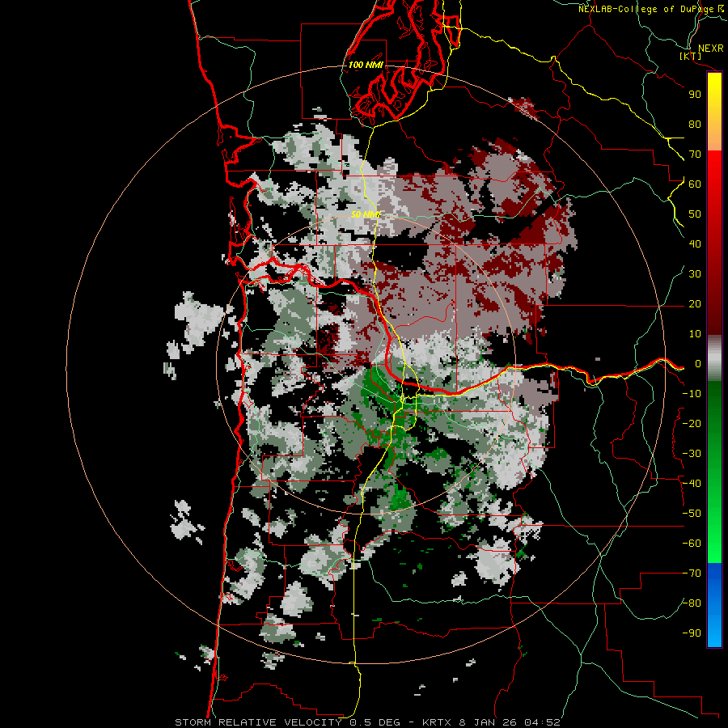
Task: Select the 20 knot scale value
Action: point(695,304)
